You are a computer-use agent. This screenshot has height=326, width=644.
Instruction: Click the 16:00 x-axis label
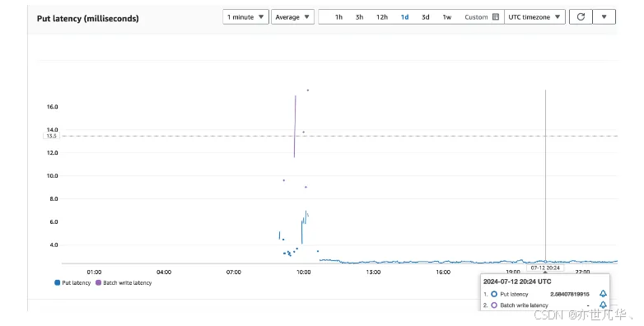[x=443, y=272]
